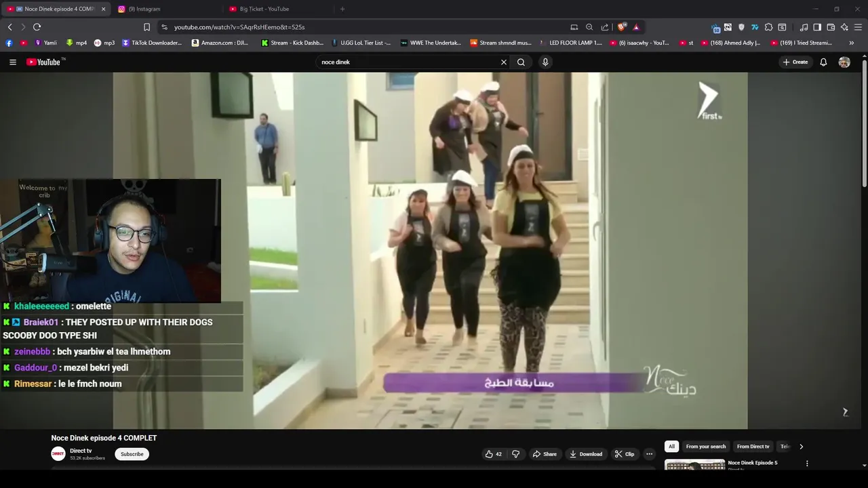Open site settings icon in address bar
This screenshot has height=488, width=868.
tap(164, 27)
